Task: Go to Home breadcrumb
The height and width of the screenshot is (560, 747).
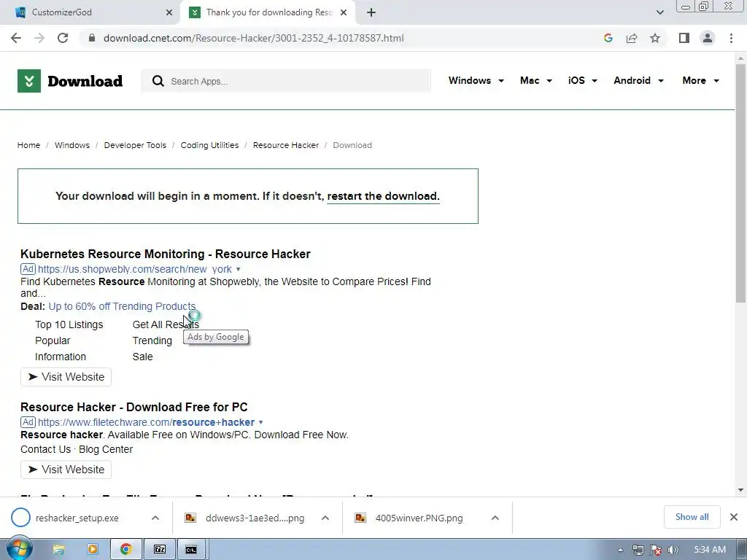Action: coord(28,145)
